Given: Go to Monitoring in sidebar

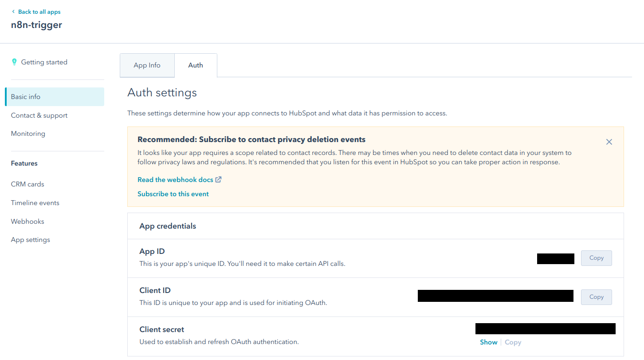Looking at the screenshot, I should 28,134.
